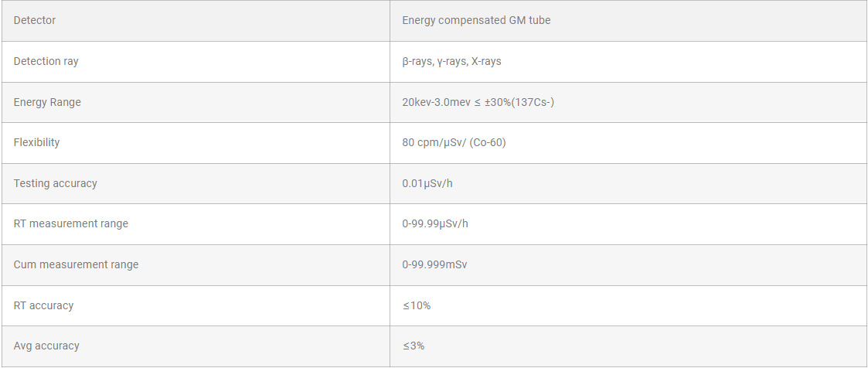Click the "(Co-60)" text
Image resolution: width=868 pixels, height=368 pixels.
pyautogui.click(x=488, y=142)
